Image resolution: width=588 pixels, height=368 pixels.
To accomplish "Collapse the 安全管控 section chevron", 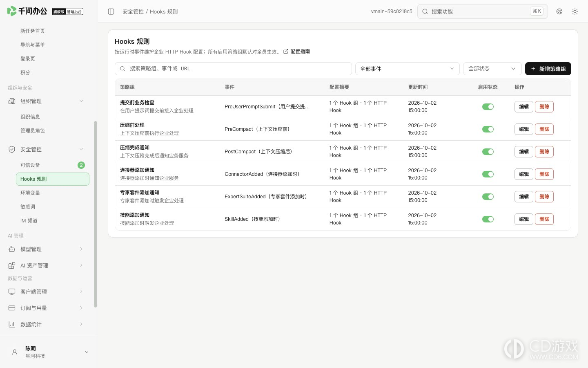I will click(x=81, y=149).
